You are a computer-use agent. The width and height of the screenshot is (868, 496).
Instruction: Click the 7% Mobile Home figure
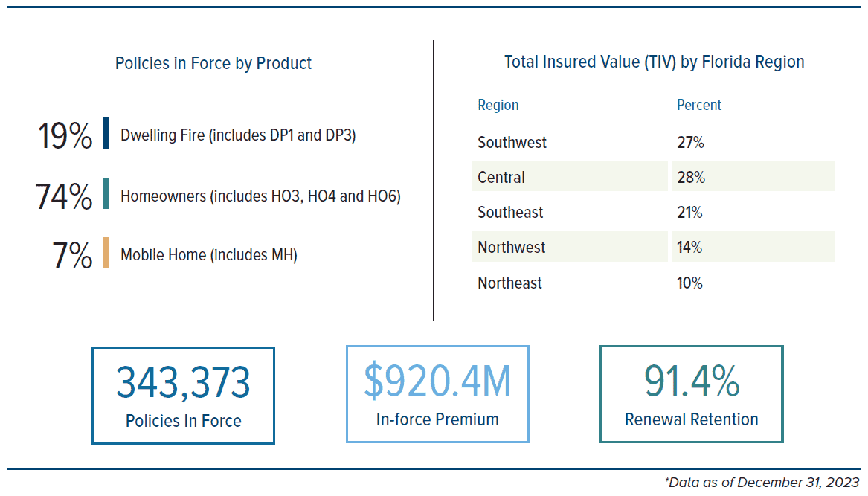tap(72, 255)
